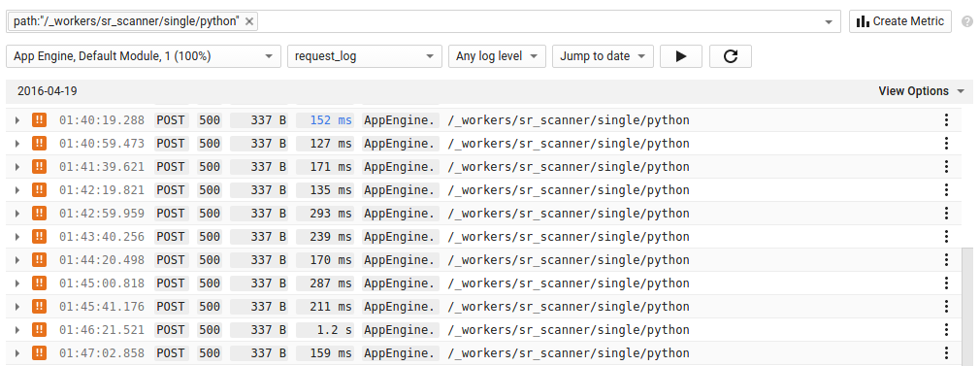Click the 500 status on the 01:45:00.818 row
980x366 pixels.
210,283
